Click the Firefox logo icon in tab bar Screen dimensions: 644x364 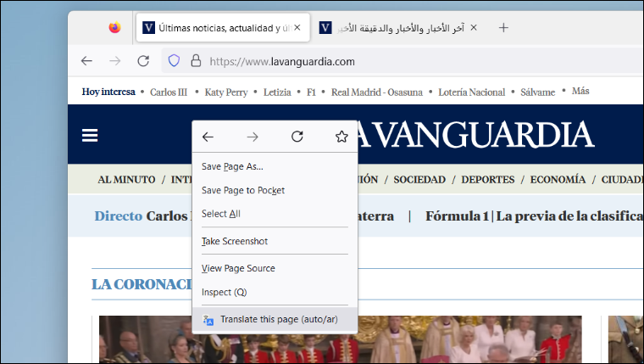click(115, 27)
